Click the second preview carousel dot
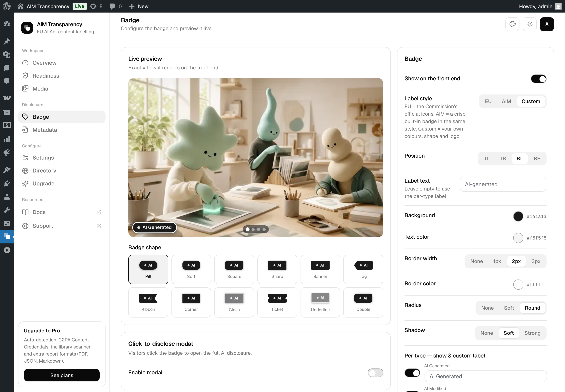The image size is (565, 392). [x=253, y=229]
